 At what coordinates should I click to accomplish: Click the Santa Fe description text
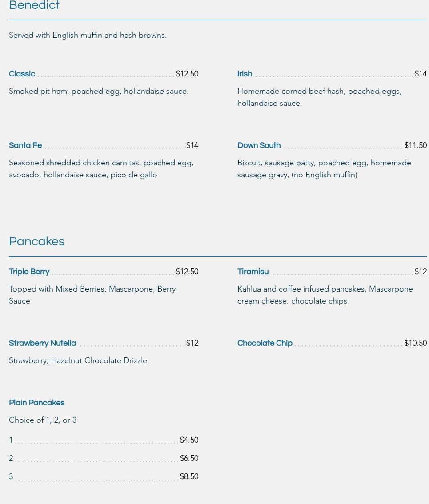101,169
